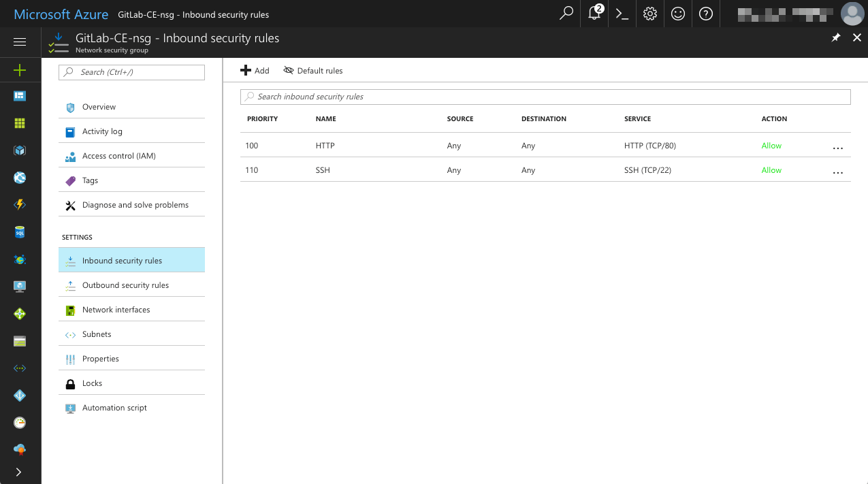This screenshot has height=484, width=868.
Task: Pin the Inbound security rules blade
Action: click(x=836, y=37)
